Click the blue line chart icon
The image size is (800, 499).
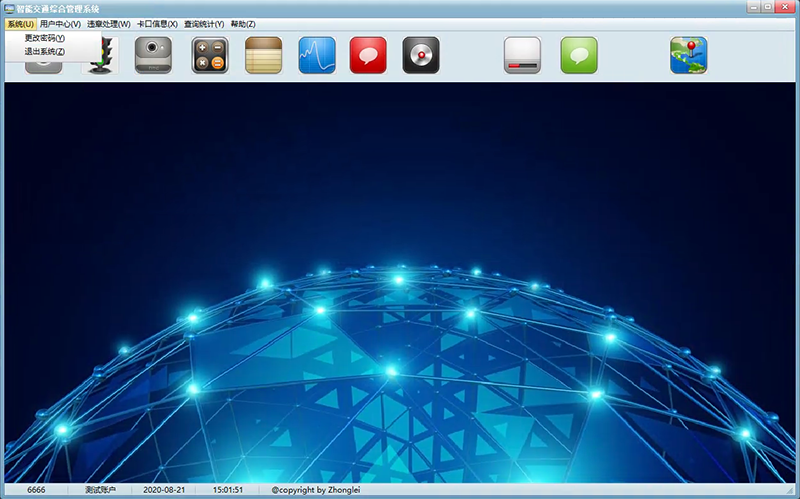[x=318, y=55]
